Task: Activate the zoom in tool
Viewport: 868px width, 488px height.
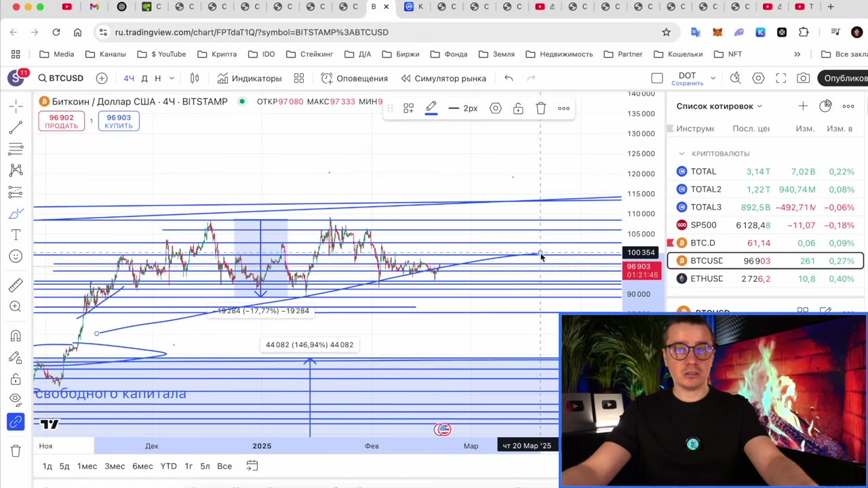Action: (16, 307)
